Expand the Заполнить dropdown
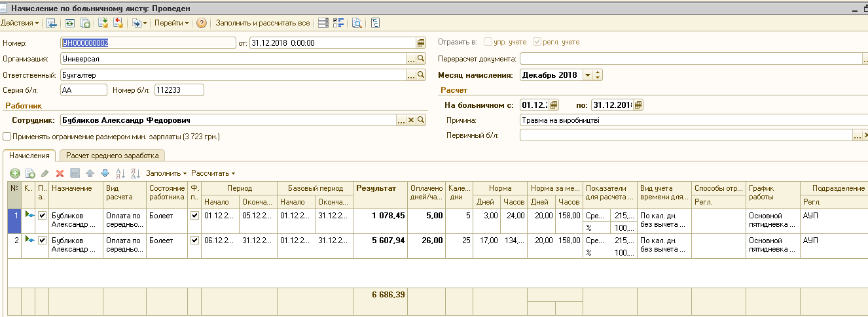868x317 pixels. point(166,173)
